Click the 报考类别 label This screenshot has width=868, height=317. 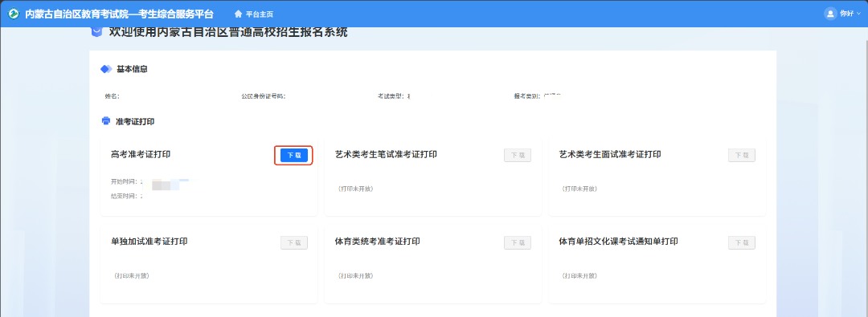(x=527, y=96)
